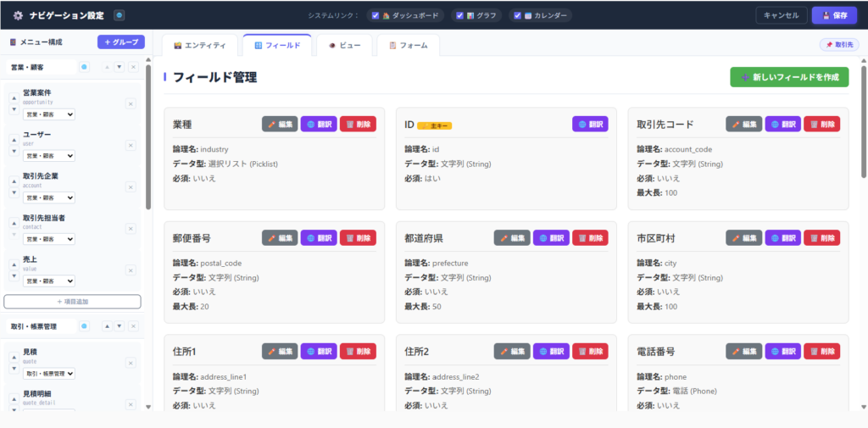This screenshot has width=868, height=428.
Task: Move 取引先企業 item down
Action: tap(14, 192)
